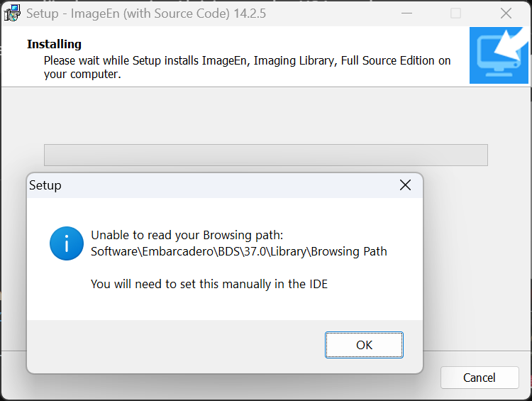Click the Setup installer icon in title bar
Screen dimensions: 532x401
[12, 13]
